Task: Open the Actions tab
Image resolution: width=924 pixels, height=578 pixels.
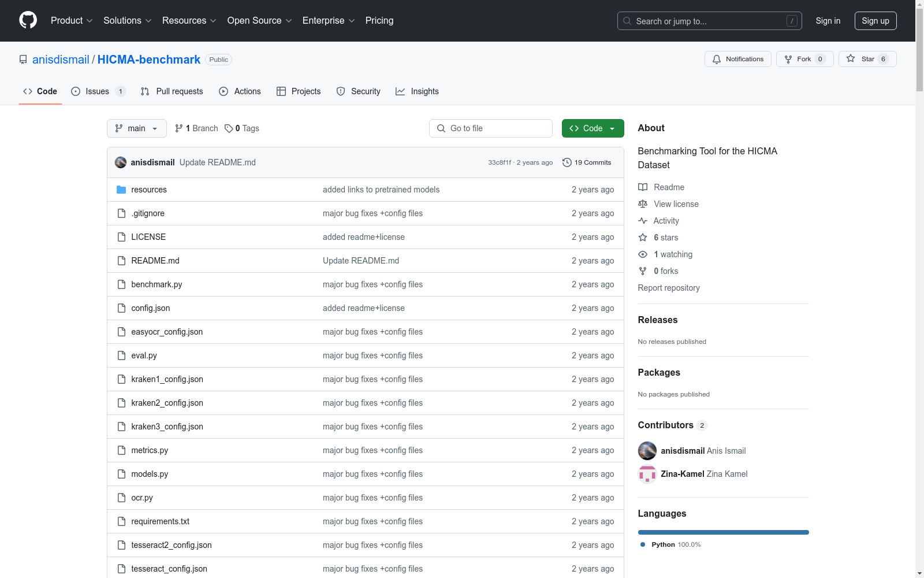Action: [240, 91]
